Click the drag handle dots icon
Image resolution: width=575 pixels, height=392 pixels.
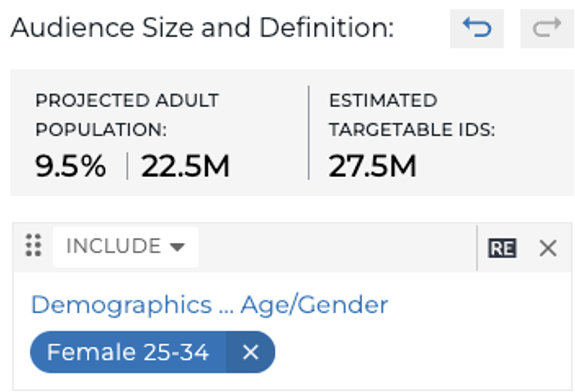[x=33, y=245]
